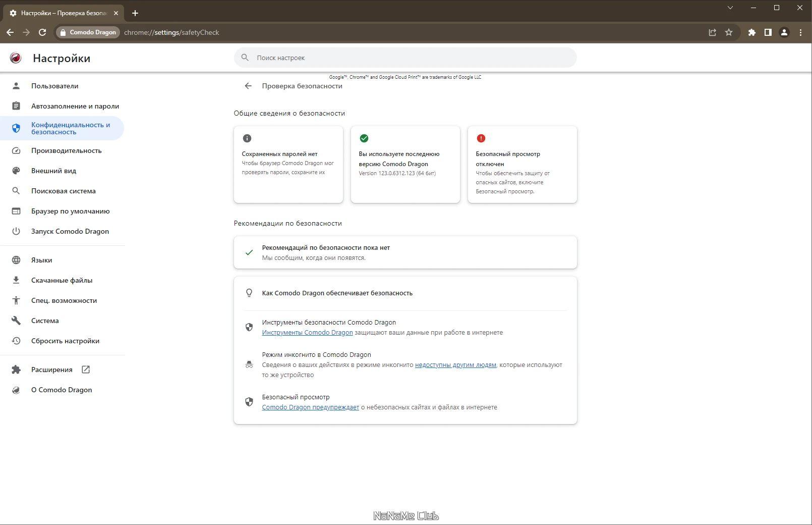The image size is (812, 525).
Task: Click the chrome://settings/safetyCheck URL text
Action: click(x=171, y=32)
